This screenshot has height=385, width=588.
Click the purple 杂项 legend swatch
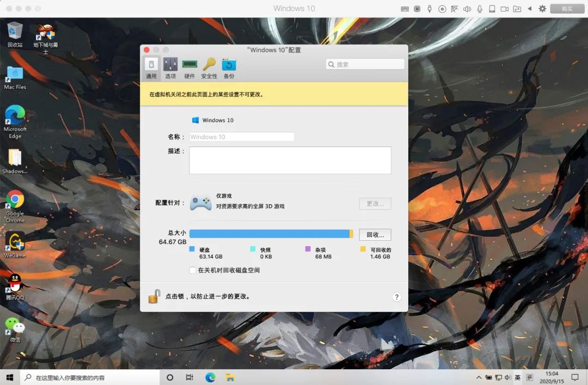tap(308, 249)
